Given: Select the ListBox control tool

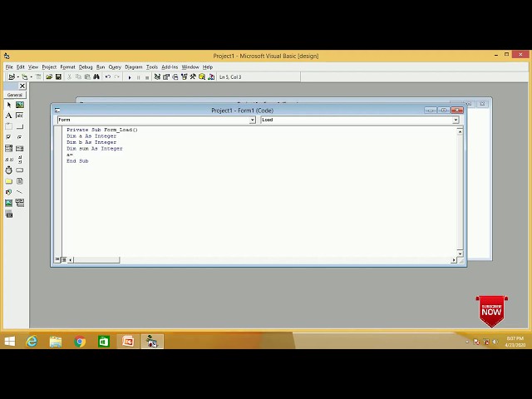Looking at the screenshot, I should pos(20,148).
